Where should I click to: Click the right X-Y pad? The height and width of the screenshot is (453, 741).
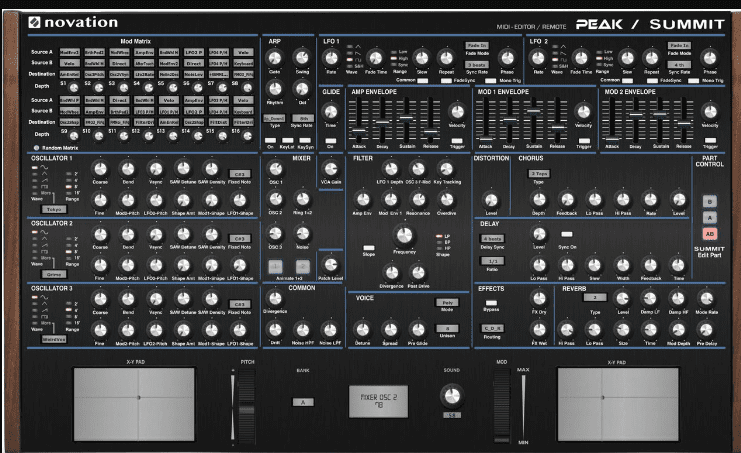tap(618, 404)
